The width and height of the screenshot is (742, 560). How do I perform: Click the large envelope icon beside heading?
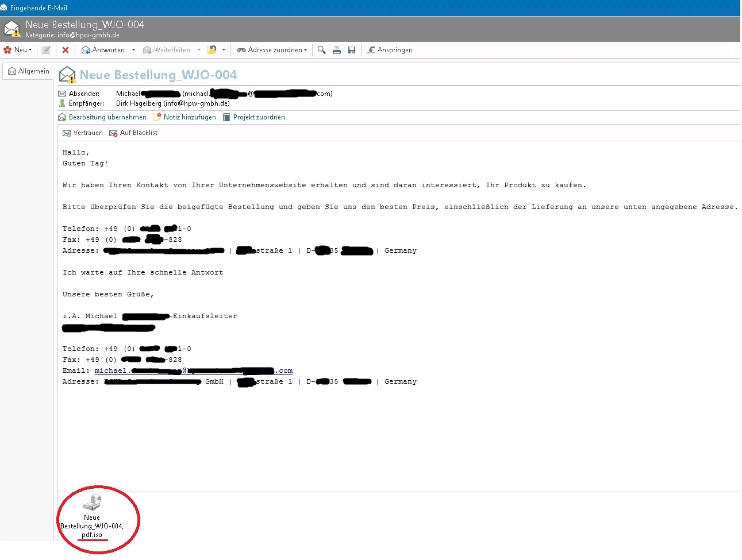pos(68,75)
